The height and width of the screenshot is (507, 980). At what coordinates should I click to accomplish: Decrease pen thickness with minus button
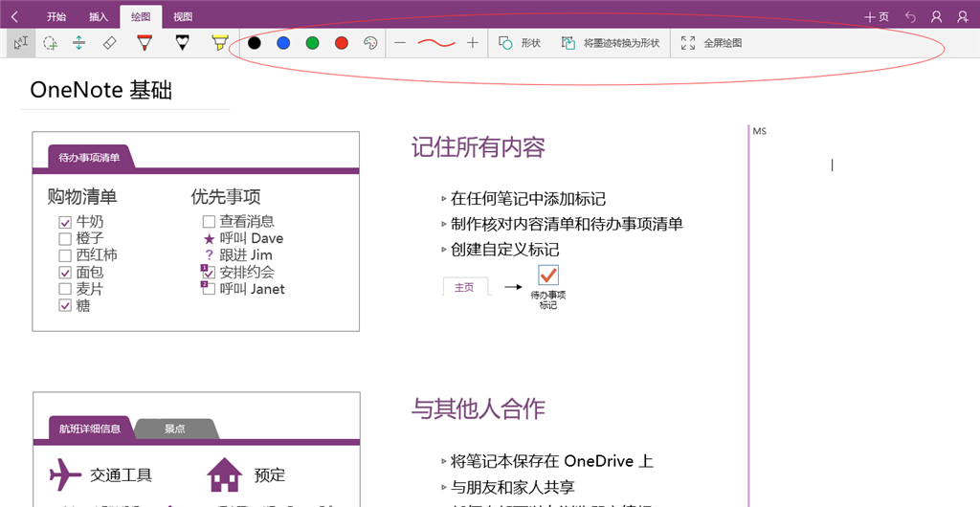[x=400, y=43]
